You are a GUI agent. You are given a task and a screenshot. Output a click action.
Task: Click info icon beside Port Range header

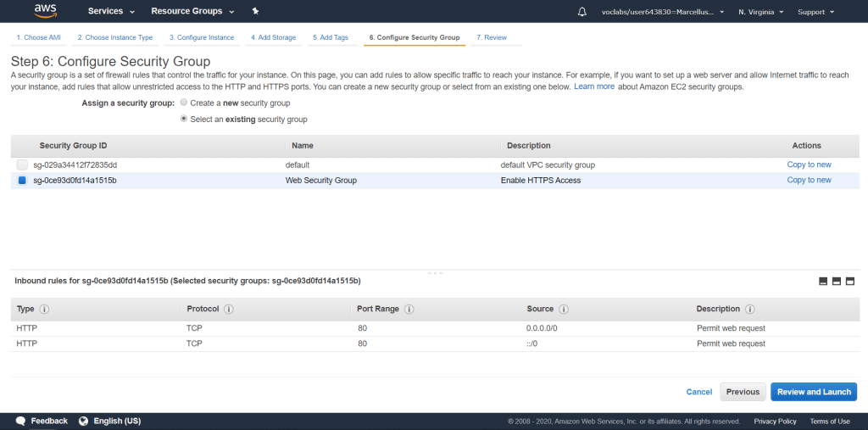click(x=408, y=310)
